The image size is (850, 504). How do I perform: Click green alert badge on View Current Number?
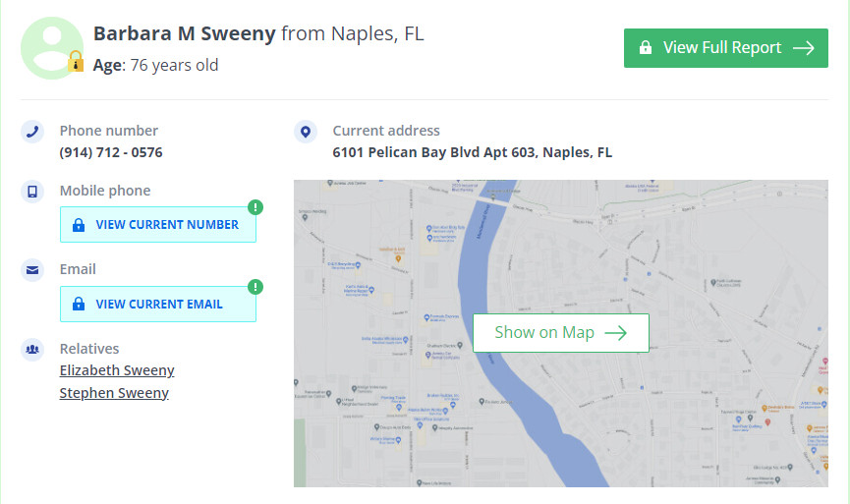[x=255, y=207]
